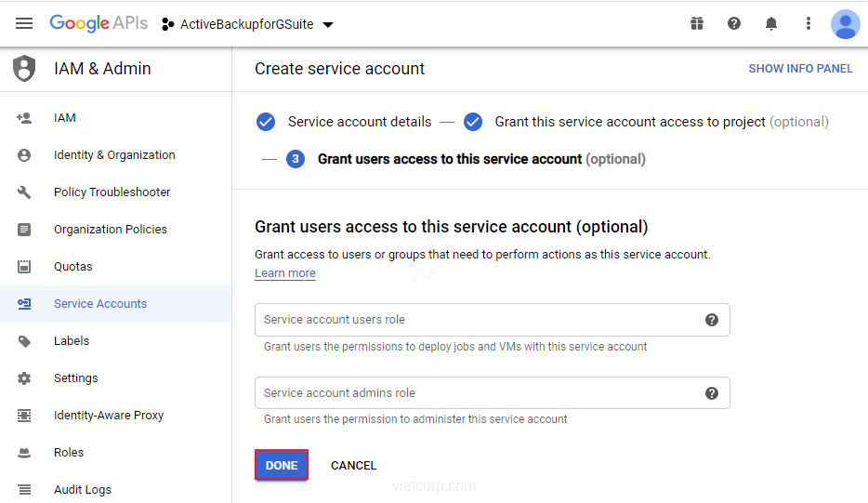Go to step one Service account details
The width and height of the screenshot is (868, 503).
[x=359, y=122]
